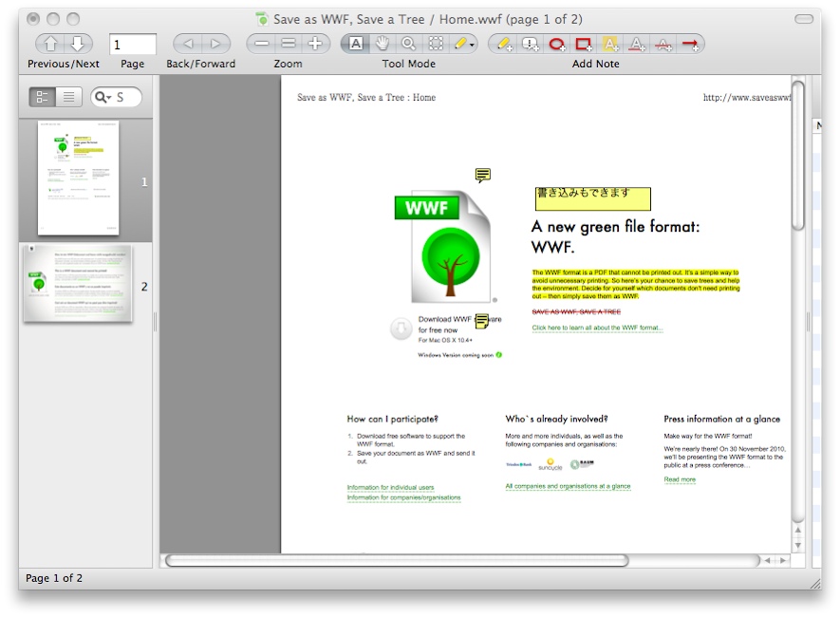Navigate Back with left triangle button
This screenshot has height=618, width=840.
pyautogui.click(x=188, y=44)
